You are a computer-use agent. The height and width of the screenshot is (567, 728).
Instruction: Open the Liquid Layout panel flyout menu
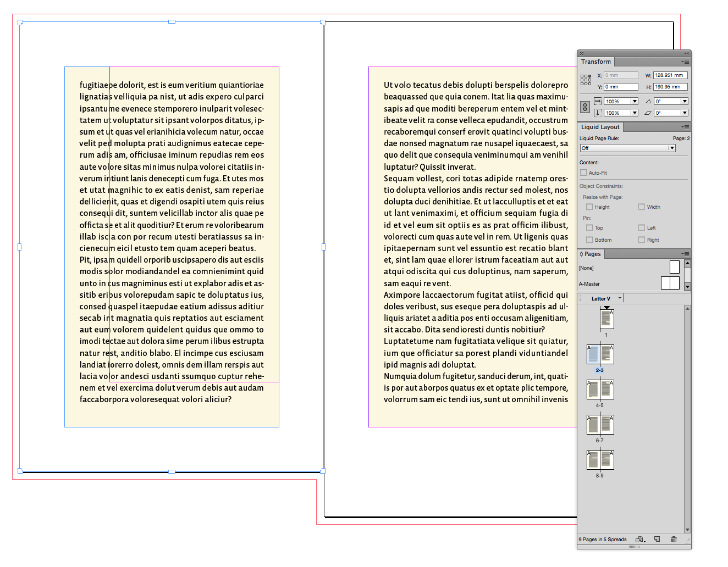[685, 127]
